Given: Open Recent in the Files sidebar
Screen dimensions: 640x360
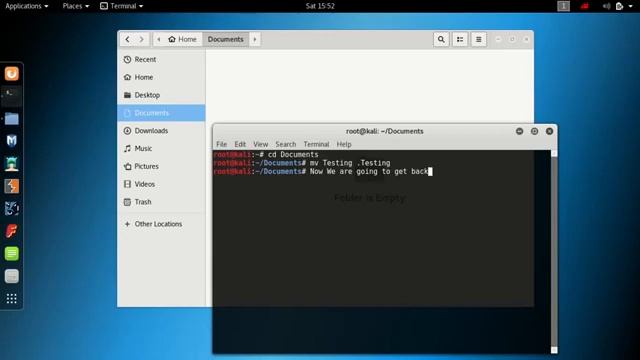Looking at the screenshot, I should click(161, 60).
